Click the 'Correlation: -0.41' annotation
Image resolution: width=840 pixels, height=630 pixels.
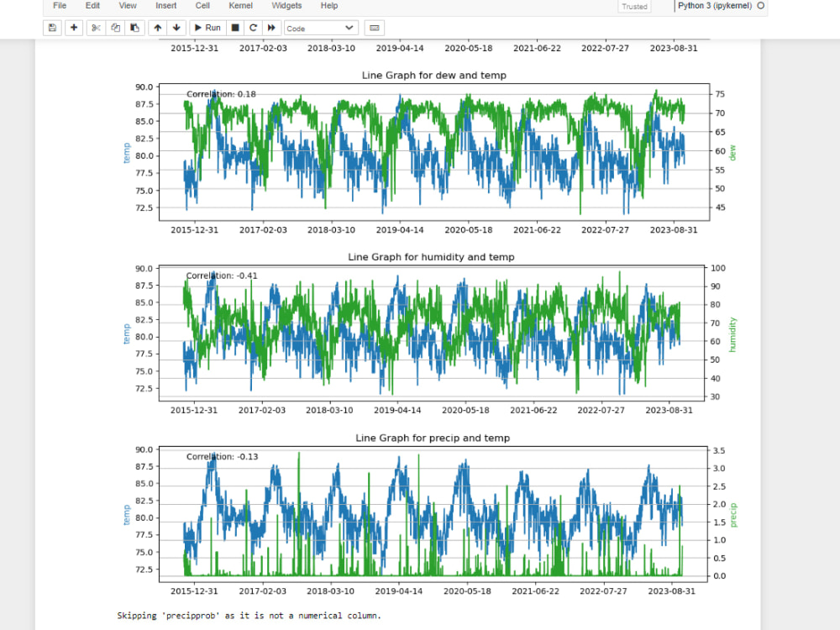point(222,276)
